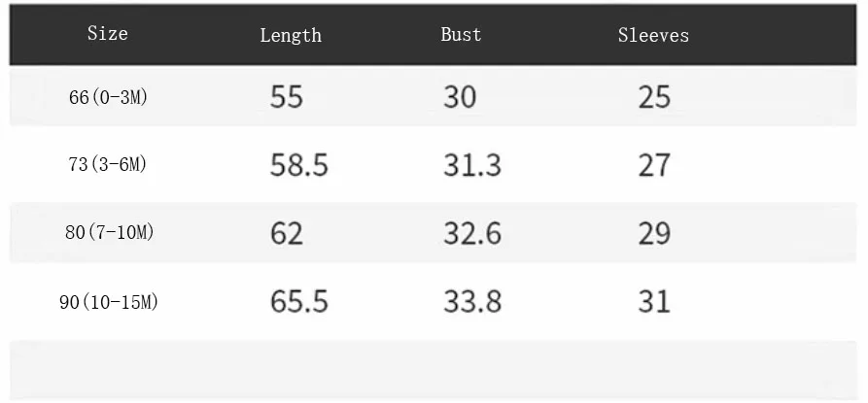
Task: Click the Size column header
Action: coord(107,34)
